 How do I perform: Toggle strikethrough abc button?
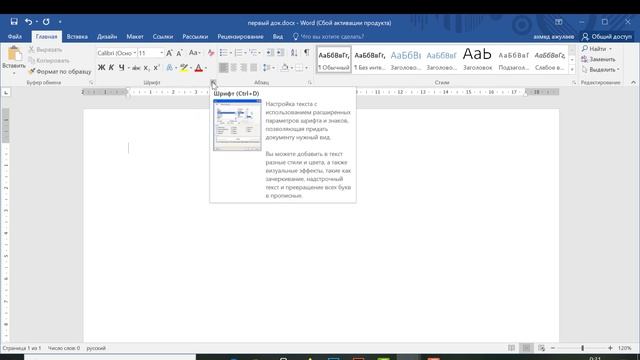(136, 68)
